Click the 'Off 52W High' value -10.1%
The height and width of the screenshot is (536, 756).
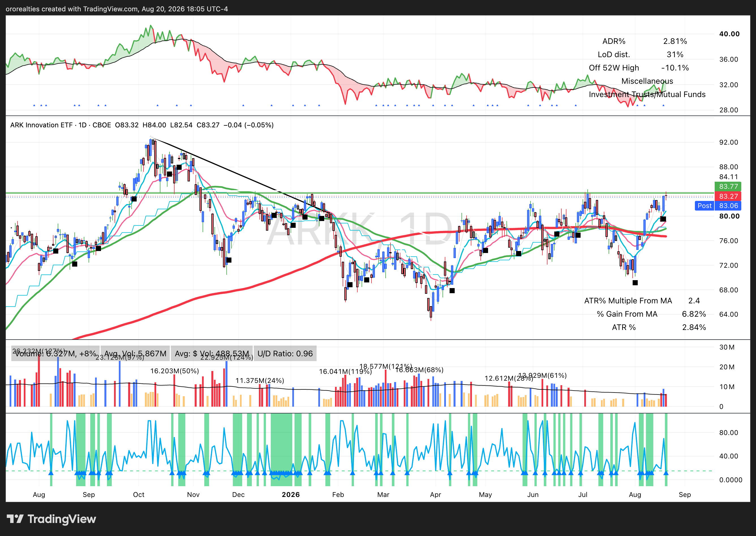(x=675, y=68)
